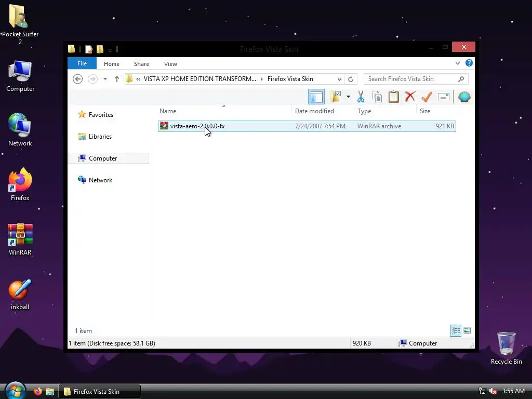
Task: Toggle the navigation pane layout button
Action: pyautogui.click(x=316, y=97)
